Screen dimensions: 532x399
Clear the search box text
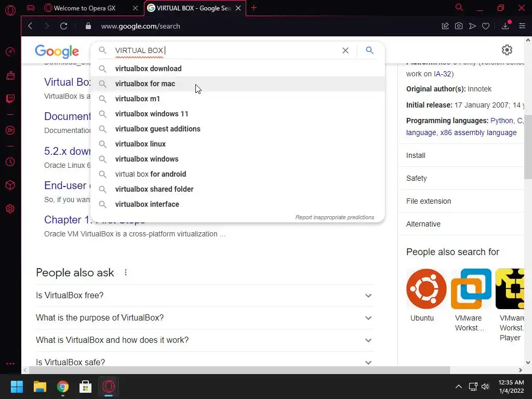[345, 50]
